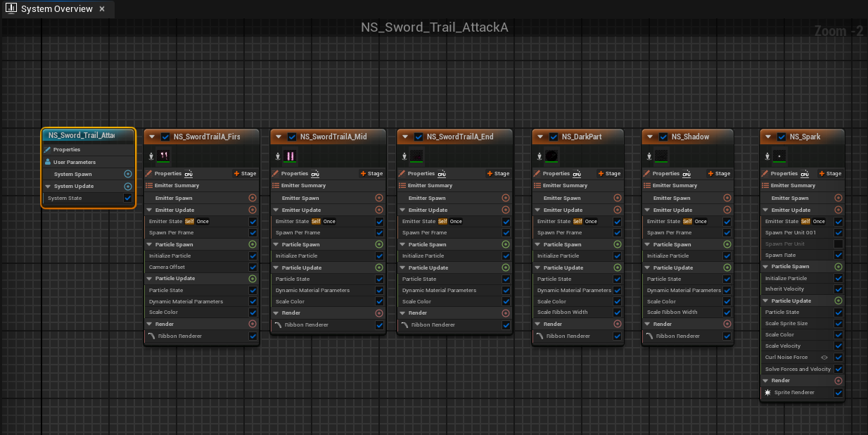Add module to NS_Spark Particle Update
This screenshot has height=435, width=868.
coord(838,301)
